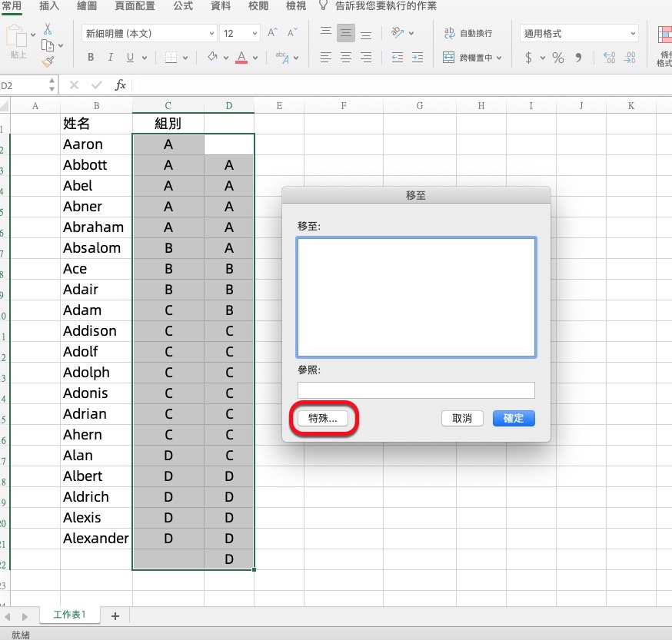The image size is (672, 640).
Task: Click the center horizontal alignment icon
Action: [x=346, y=58]
